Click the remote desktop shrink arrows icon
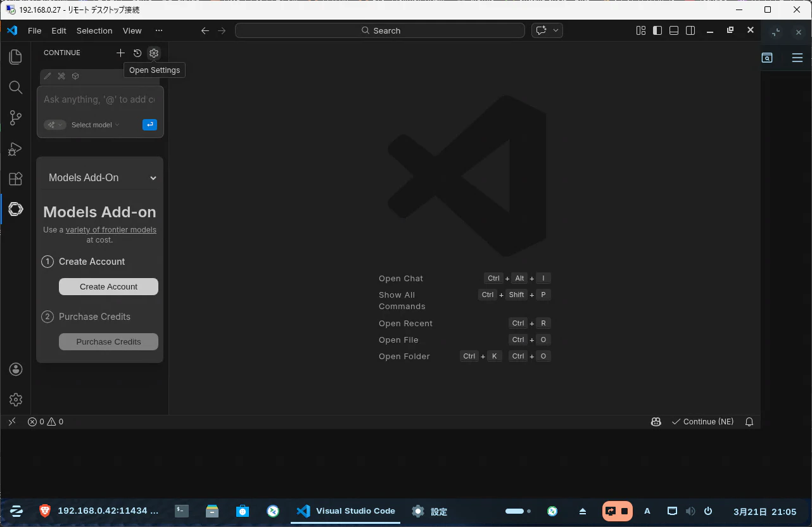The height and width of the screenshot is (527, 812). point(776,32)
